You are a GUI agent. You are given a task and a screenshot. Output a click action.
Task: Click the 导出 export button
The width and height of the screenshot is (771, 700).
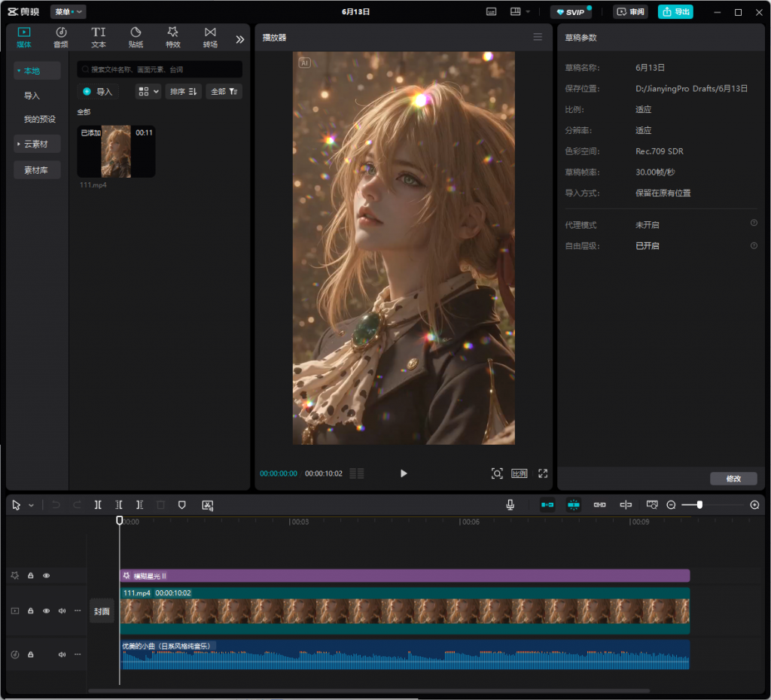tap(675, 12)
